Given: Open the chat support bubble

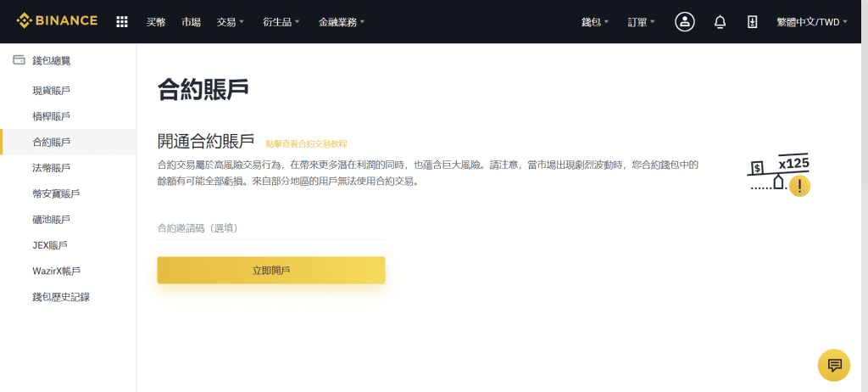Looking at the screenshot, I should 834,366.
